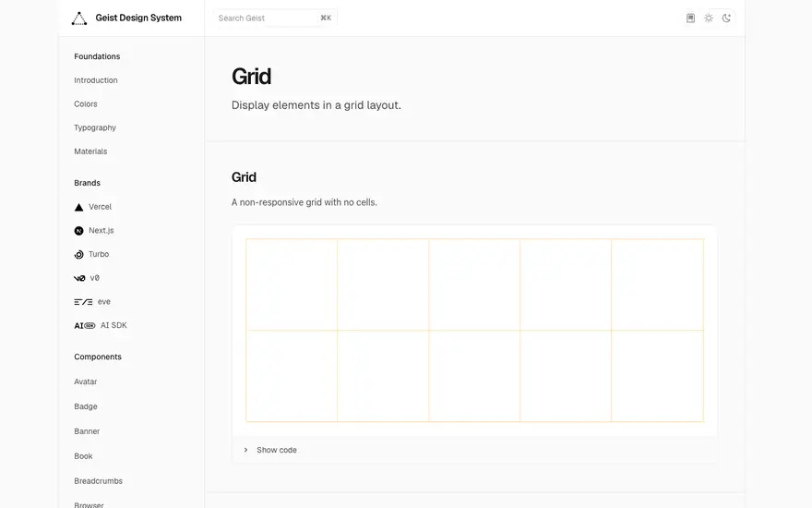This screenshot has height=508, width=812.
Task: Click the Brands section heading
Action: 87,183
